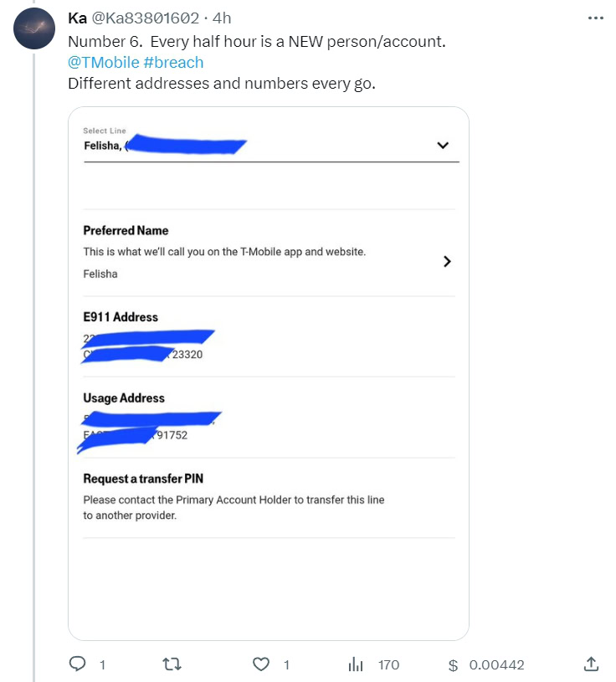Open the @TMobile mention link
Viewport: 616px width, 682px height.
(x=103, y=62)
